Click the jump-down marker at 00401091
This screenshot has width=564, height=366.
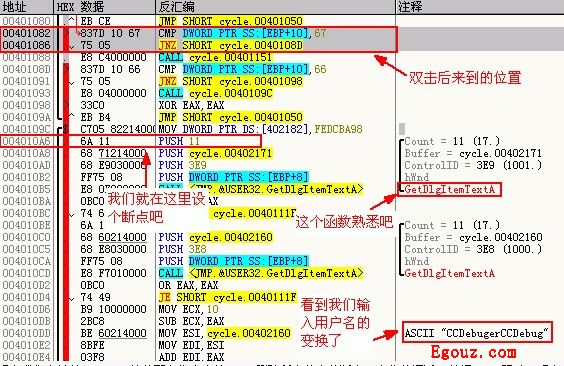[x=72, y=82]
